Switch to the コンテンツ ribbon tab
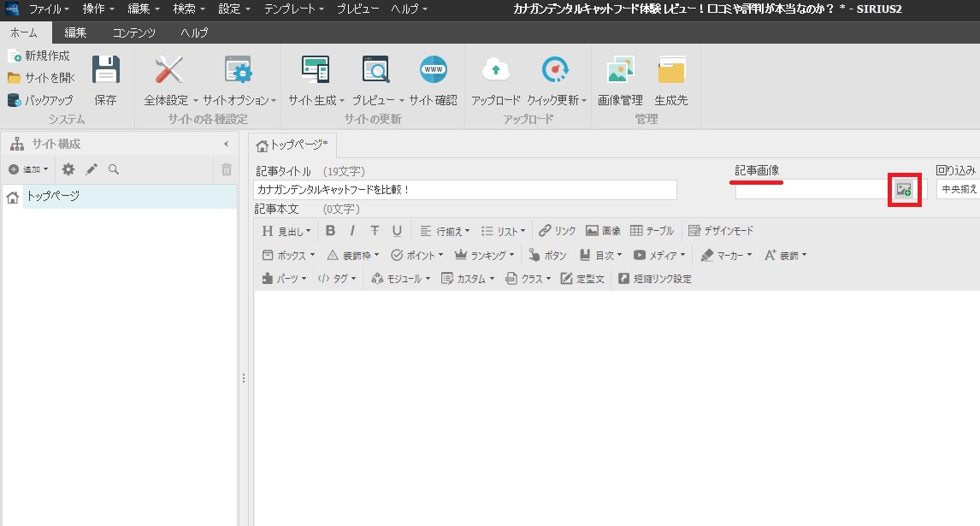 coord(133,33)
